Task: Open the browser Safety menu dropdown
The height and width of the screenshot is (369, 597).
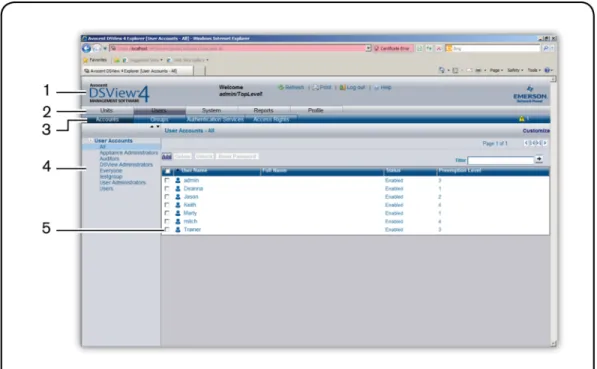Action: 515,70
